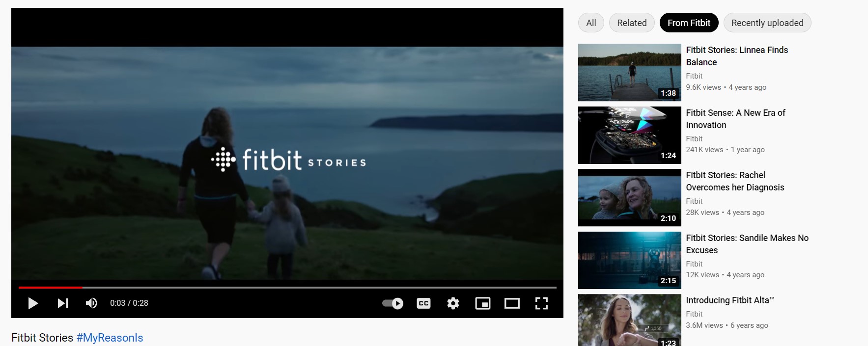
Task: Play the Fitbit Stories video
Action: click(33, 303)
